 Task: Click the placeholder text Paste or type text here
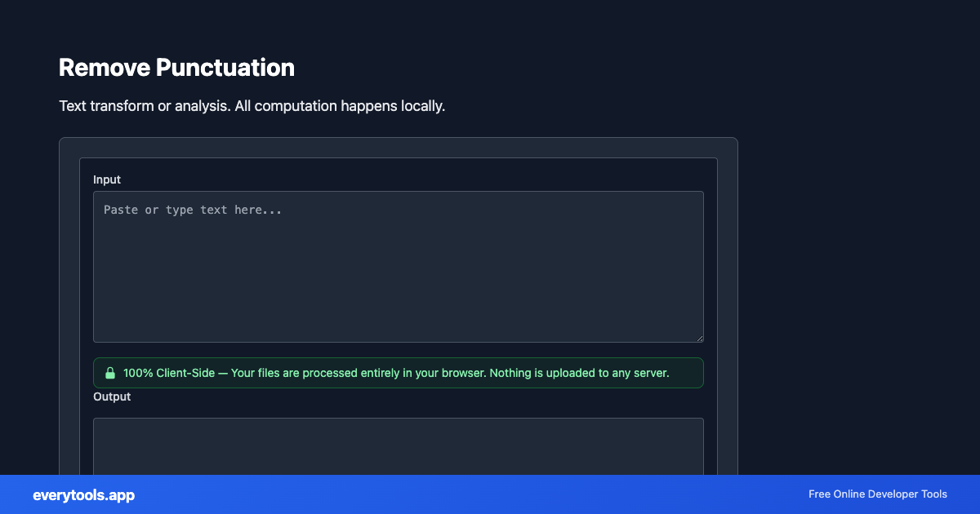point(192,210)
